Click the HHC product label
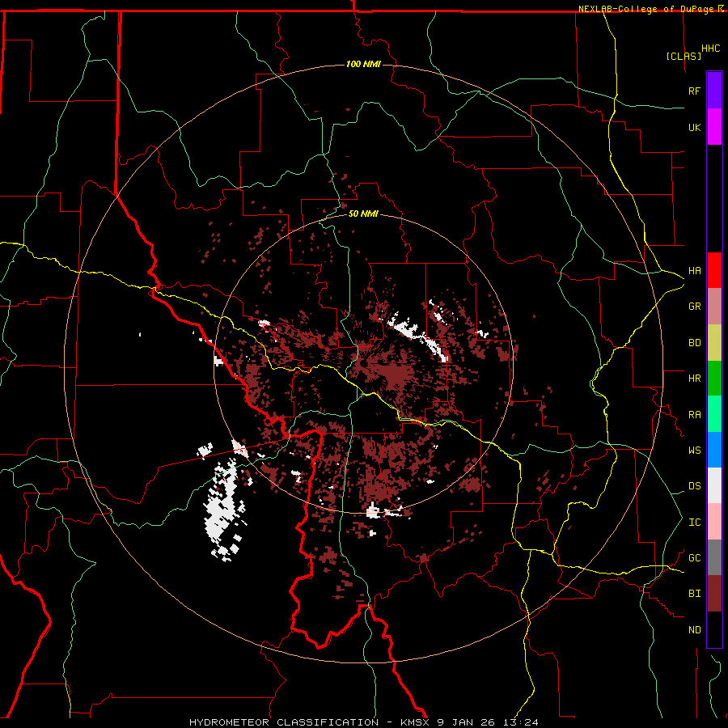 [710, 49]
